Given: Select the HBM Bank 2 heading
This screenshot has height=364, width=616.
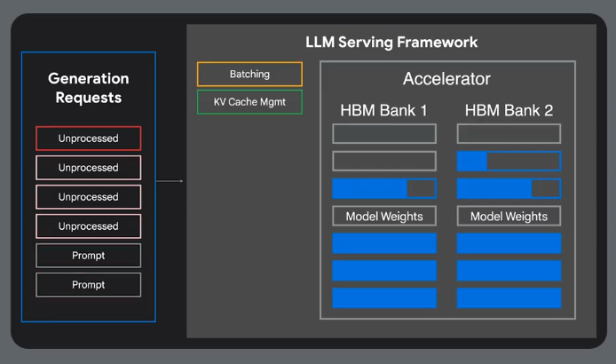Looking at the screenshot, I should 509,111.
